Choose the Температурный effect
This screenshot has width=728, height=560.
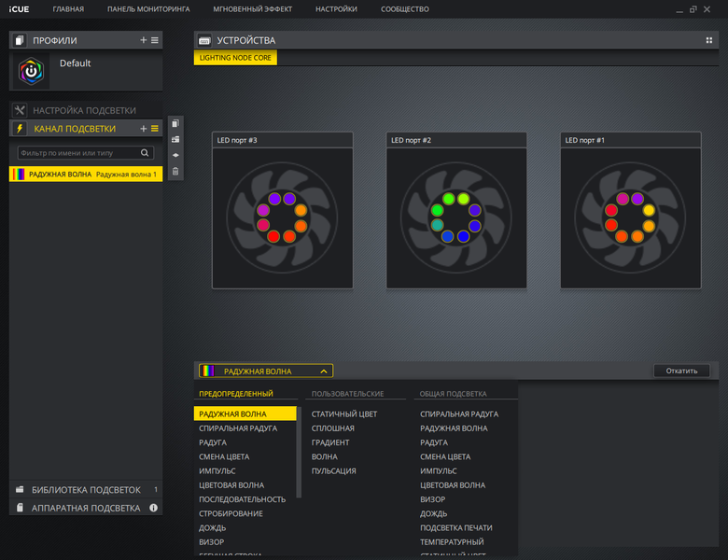(453, 542)
